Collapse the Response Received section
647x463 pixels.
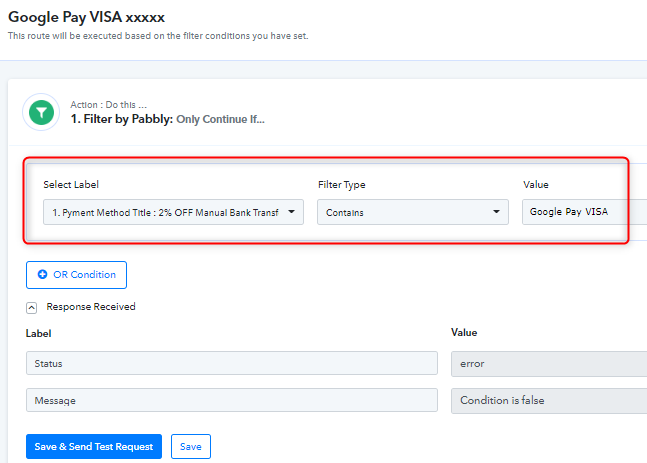(x=31, y=308)
